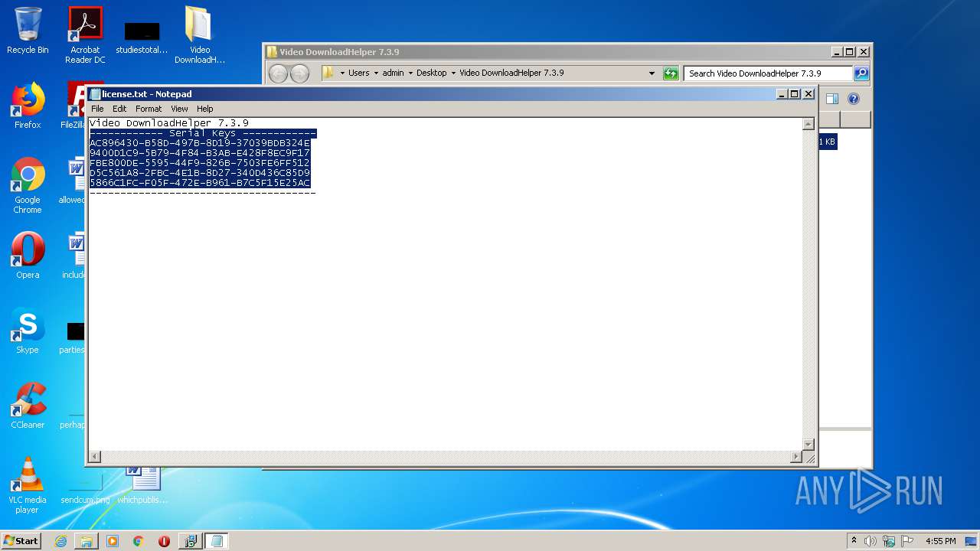980x551 pixels.
Task: Click the Action Center flag icon
Action: [907, 541]
